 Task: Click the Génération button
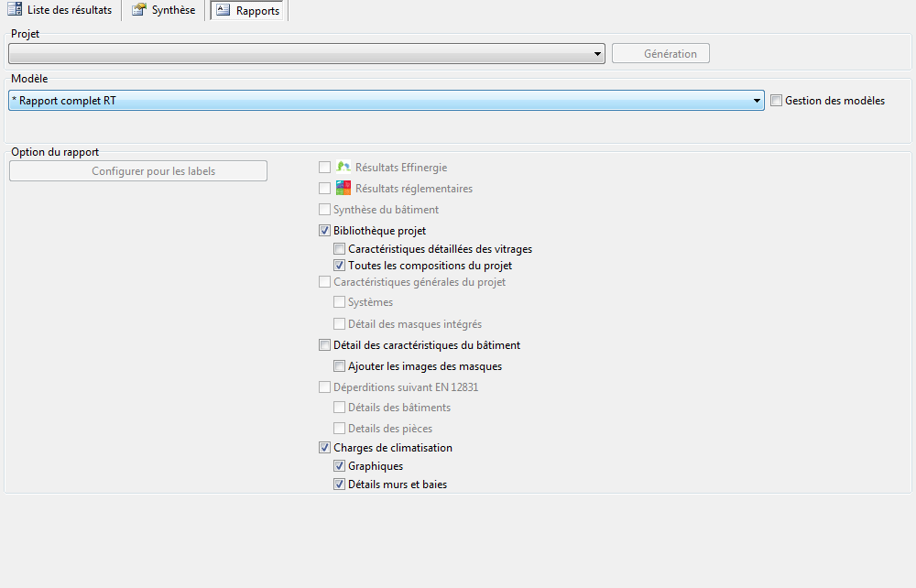pyautogui.click(x=660, y=54)
